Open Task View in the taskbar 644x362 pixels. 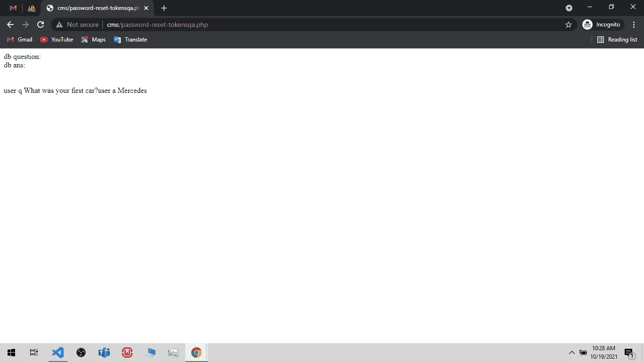point(34,353)
